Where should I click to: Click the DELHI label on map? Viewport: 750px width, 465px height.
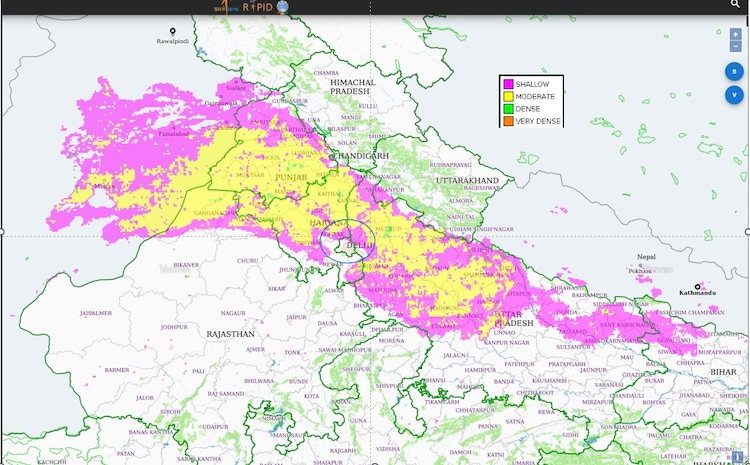point(358,244)
